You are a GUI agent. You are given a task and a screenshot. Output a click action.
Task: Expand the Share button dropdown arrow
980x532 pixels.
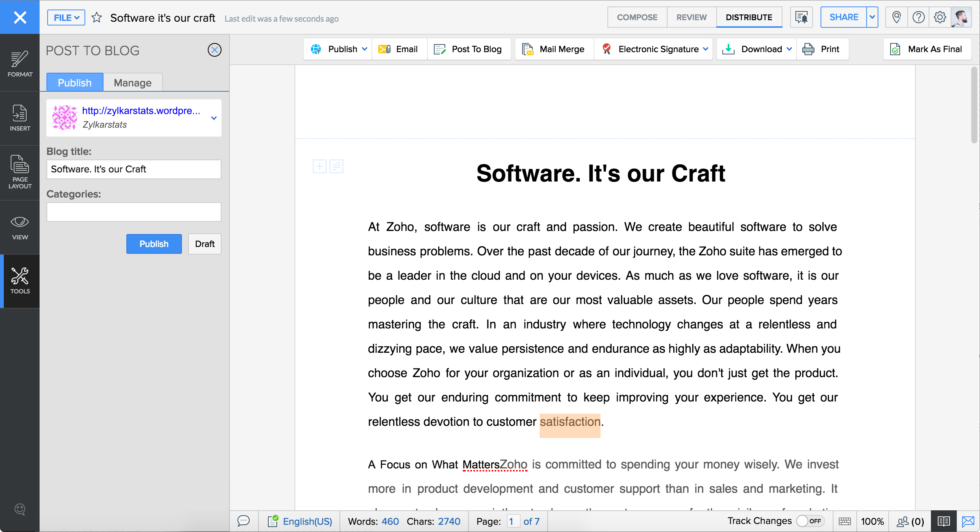872,18
